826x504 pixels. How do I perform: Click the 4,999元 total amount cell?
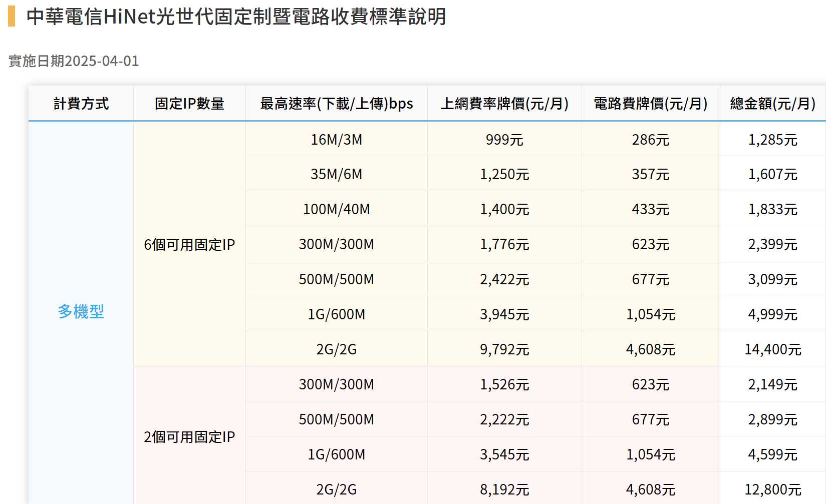click(x=773, y=314)
